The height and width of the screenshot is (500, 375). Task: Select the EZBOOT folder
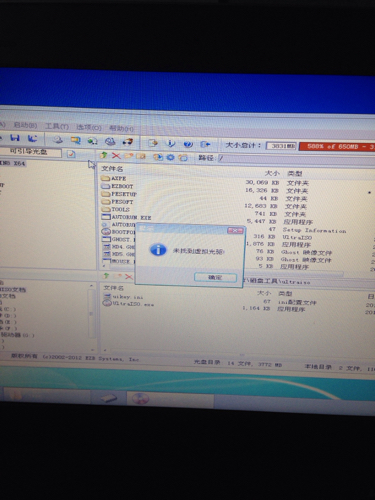click(117, 186)
